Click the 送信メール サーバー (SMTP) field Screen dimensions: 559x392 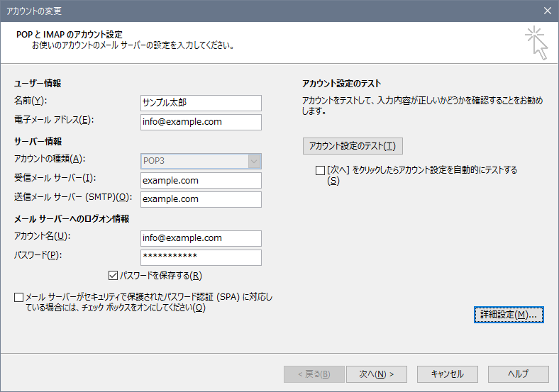201,199
